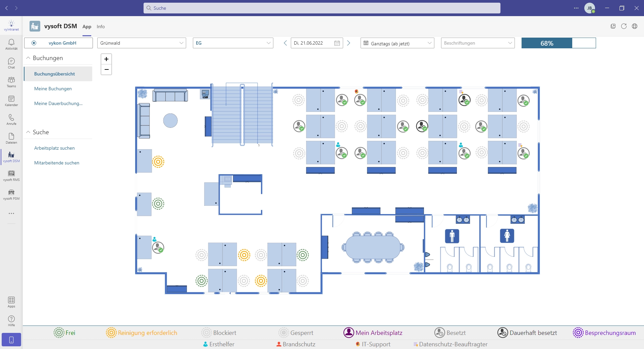Image resolution: width=644 pixels, height=349 pixels.
Task: Open the vysoft DSM rail app
Action: tap(11, 156)
